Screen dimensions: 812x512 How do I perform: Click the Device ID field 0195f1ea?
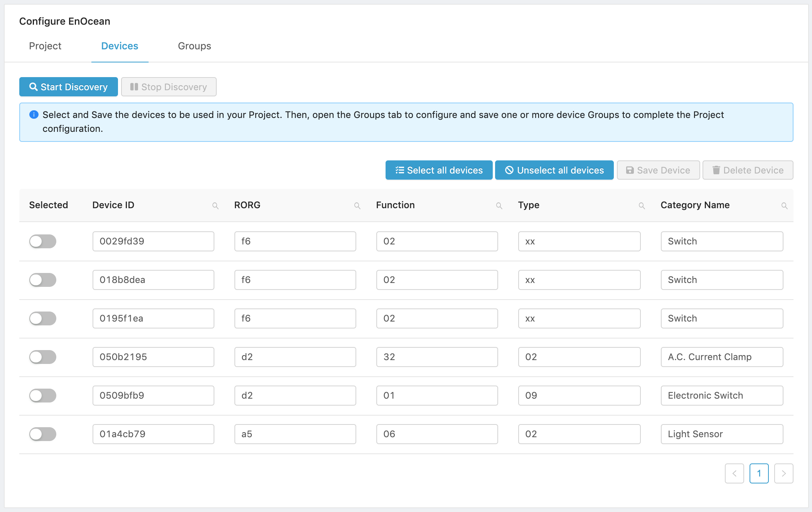tap(153, 318)
